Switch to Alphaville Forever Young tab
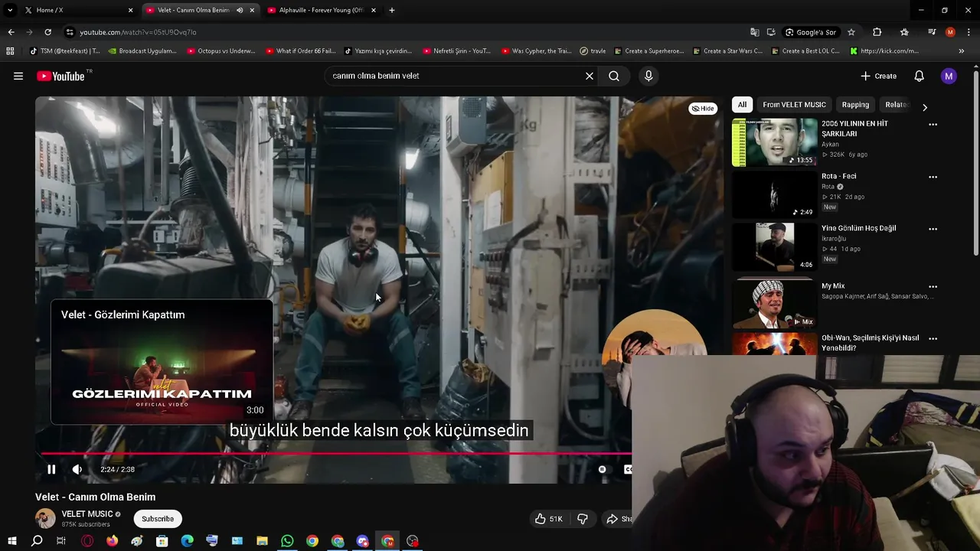The width and height of the screenshot is (980, 551). [322, 10]
